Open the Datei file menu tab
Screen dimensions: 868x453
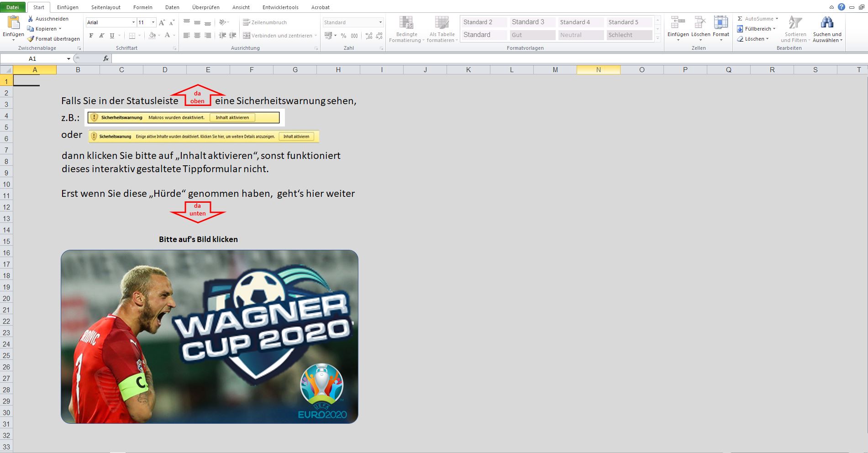point(13,7)
